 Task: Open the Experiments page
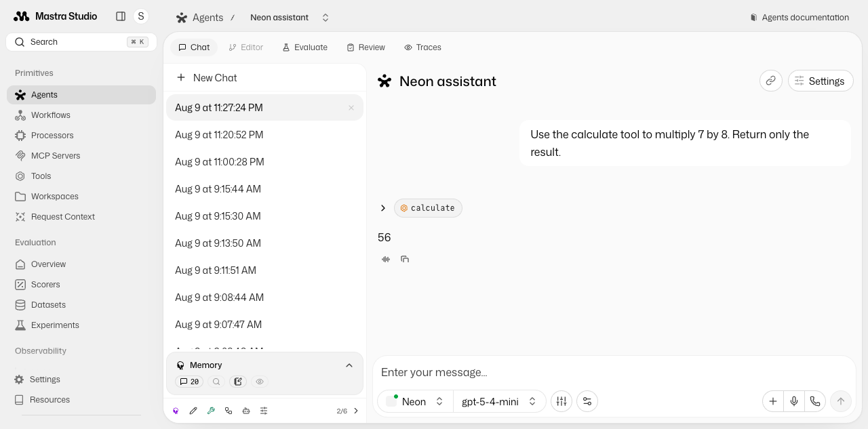(81, 325)
